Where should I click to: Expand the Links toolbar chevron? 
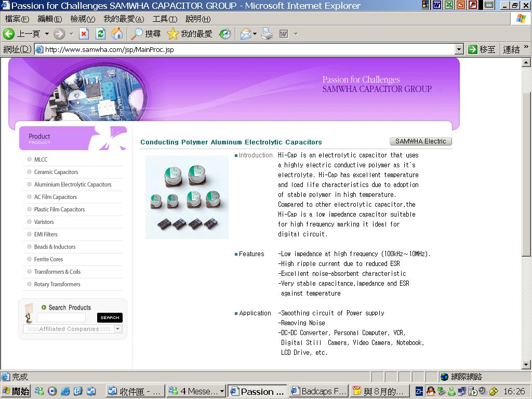pos(526,47)
